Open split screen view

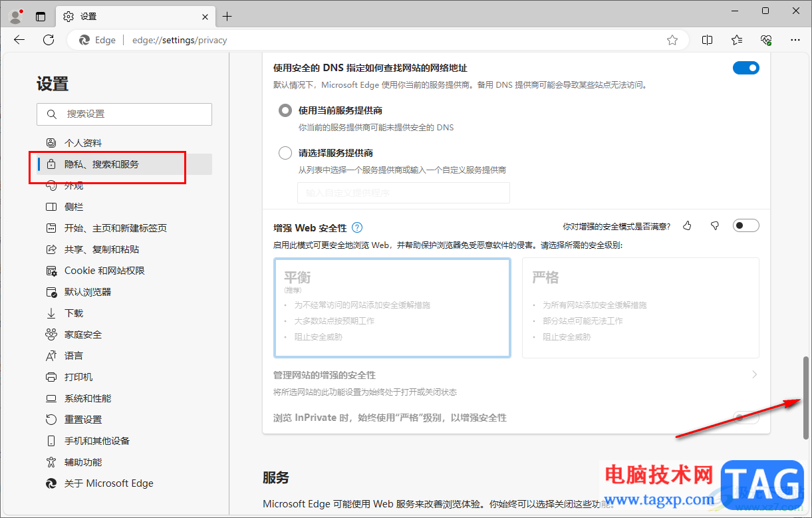(x=708, y=40)
